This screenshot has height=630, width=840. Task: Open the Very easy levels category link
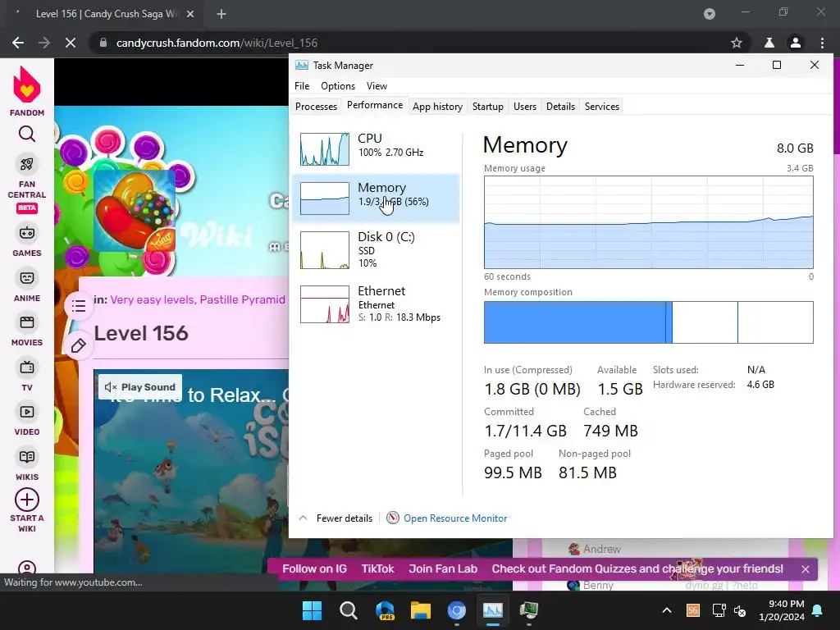152,299
